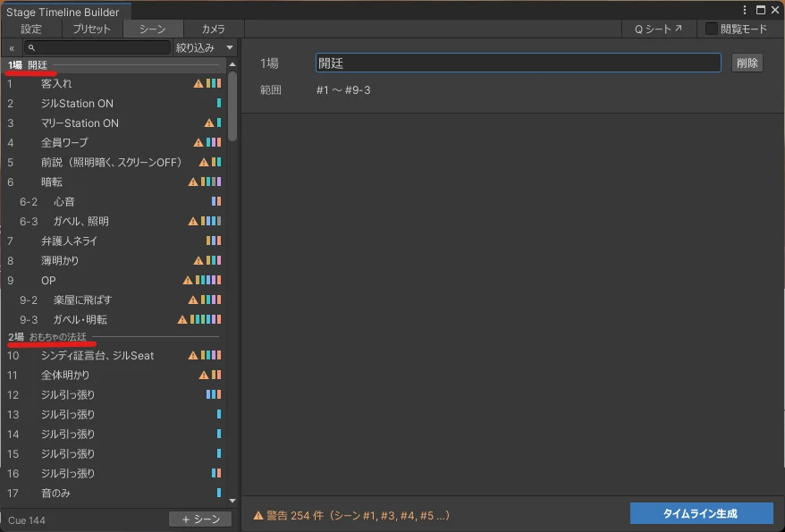This screenshot has width=785, height=532.
Task: Collapse the cue list with the « button
Action: (12, 48)
